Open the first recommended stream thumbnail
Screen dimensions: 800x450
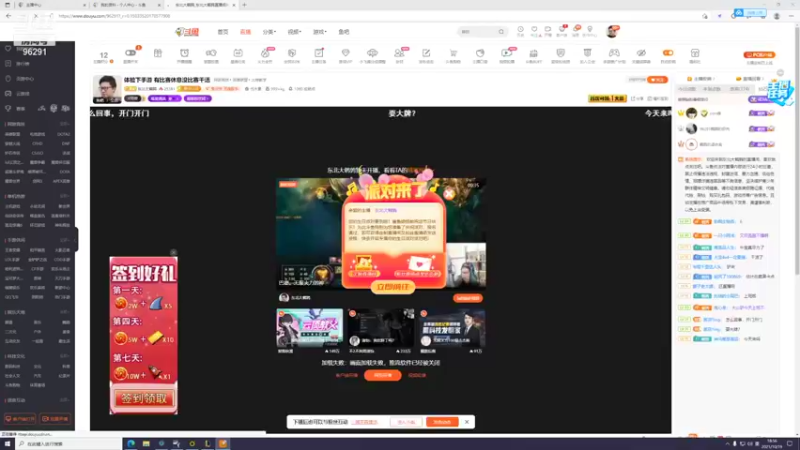[310, 328]
